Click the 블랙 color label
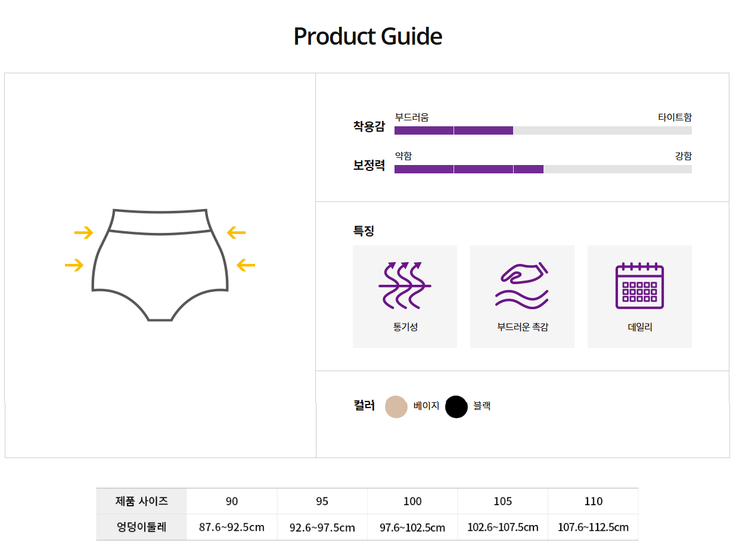Screen dimensions: 733x560 pos(482,406)
